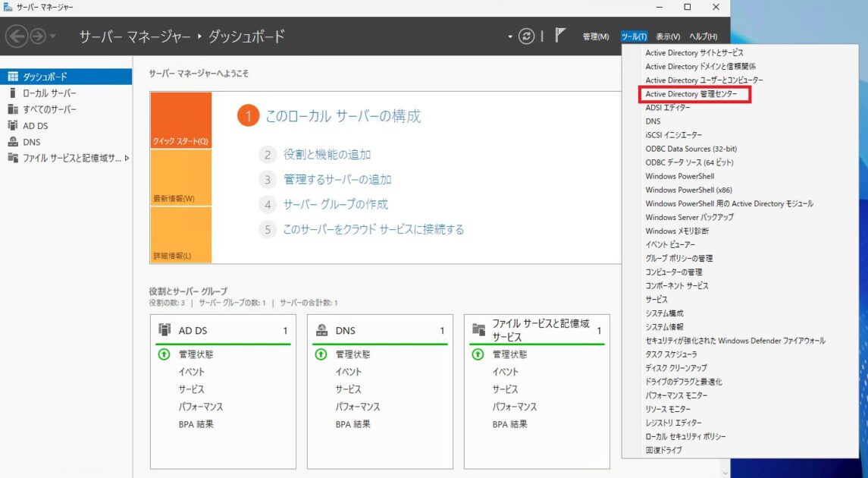Click green 管理状態 icon in DNS tile
The height and width of the screenshot is (478, 868).
pyautogui.click(x=321, y=354)
